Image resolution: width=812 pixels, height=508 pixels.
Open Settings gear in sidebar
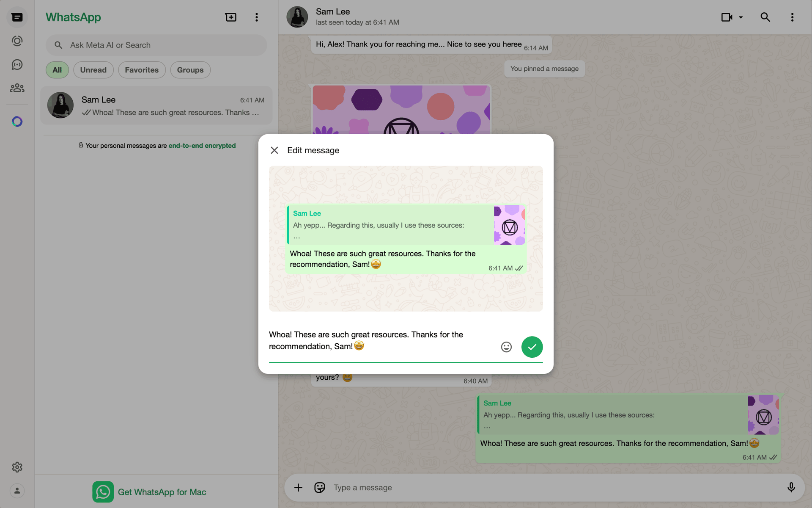pos(17,467)
